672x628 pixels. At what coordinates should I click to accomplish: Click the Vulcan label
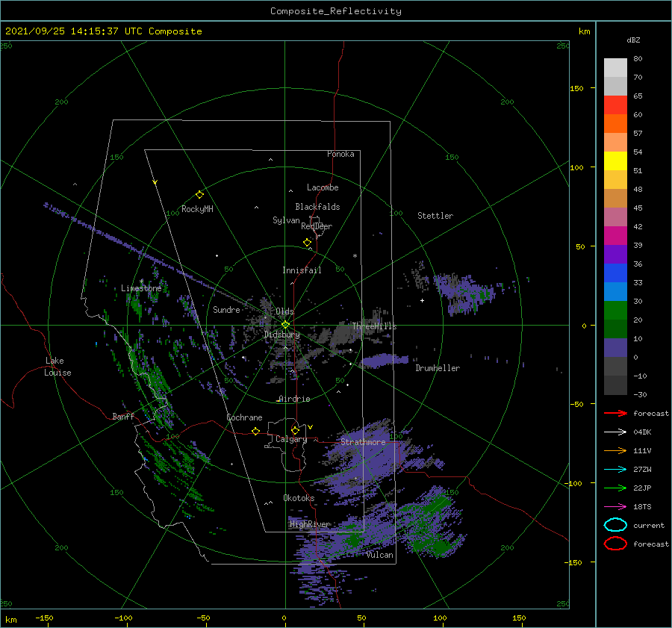tap(380, 555)
